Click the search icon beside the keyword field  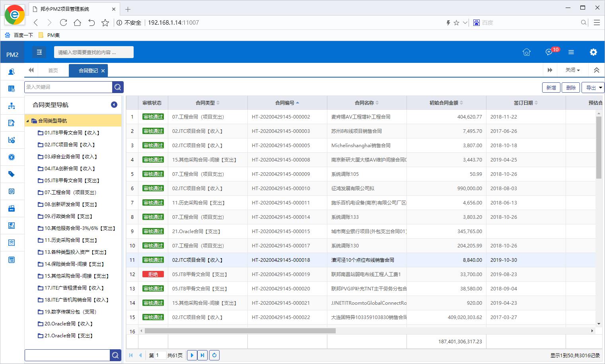[x=118, y=87]
